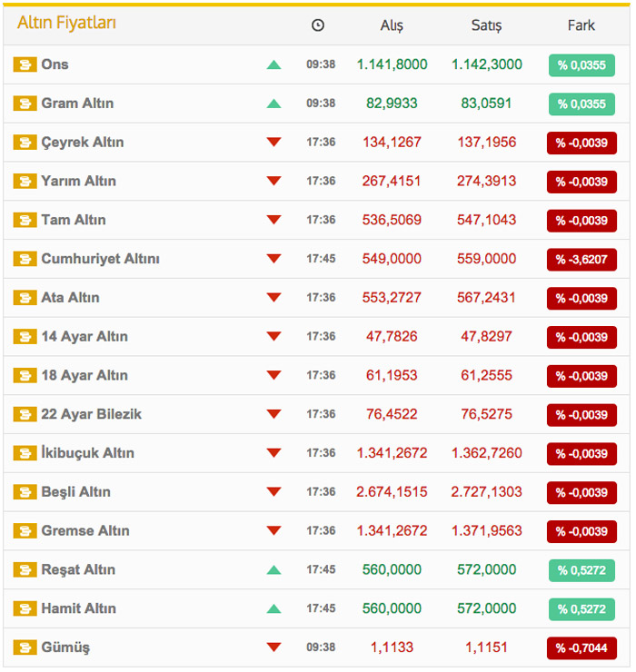
Task: Click the green up arrow in Ons row
Action: click(x=273, y=64)
